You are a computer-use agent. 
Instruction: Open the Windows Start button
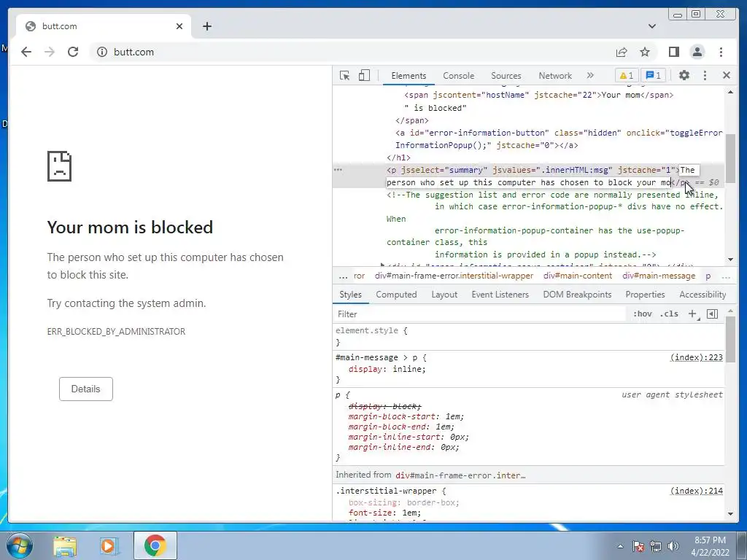pyautogui.click(x=19, y=545)
